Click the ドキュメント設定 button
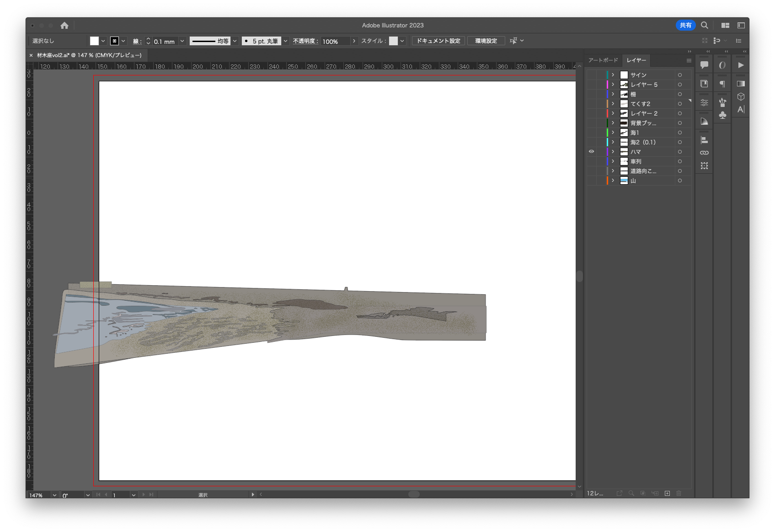This screenshot has width=775, height=532. point(438,41)
